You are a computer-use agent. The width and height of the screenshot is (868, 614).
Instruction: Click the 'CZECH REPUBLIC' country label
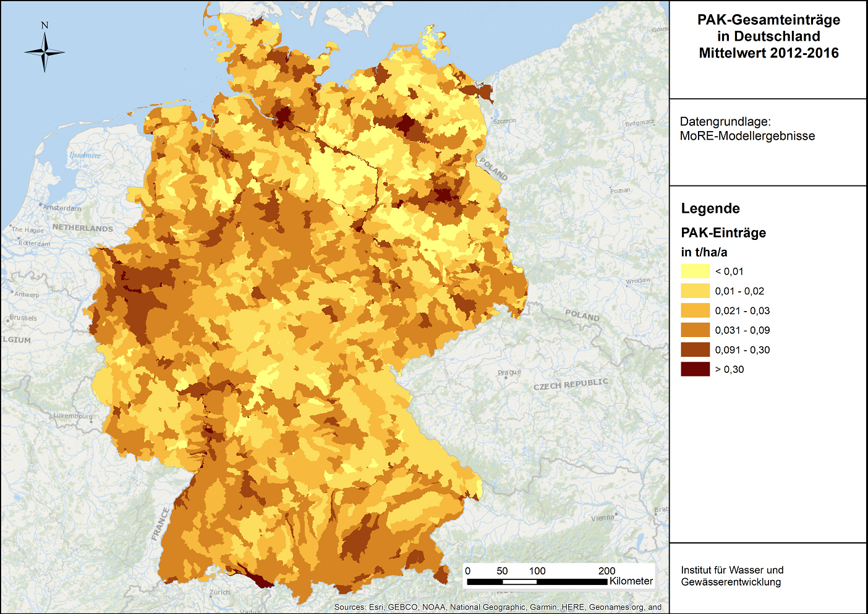[x=571, y=384]
